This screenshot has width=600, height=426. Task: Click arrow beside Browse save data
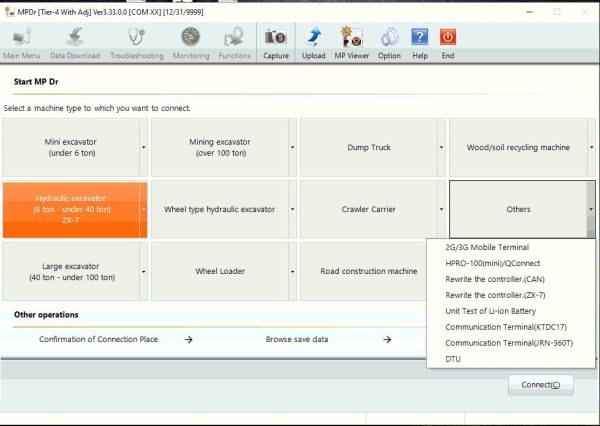(387, 339)
